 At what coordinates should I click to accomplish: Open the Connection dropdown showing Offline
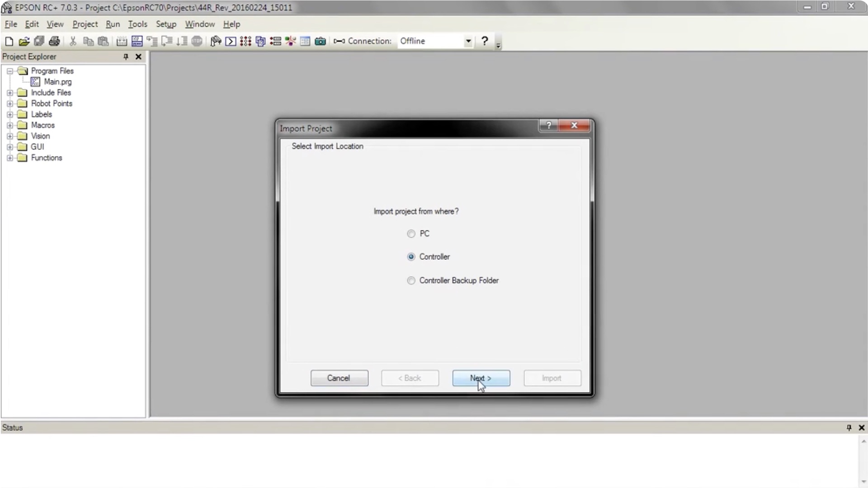pyautogui.click(x=468, y=41)
